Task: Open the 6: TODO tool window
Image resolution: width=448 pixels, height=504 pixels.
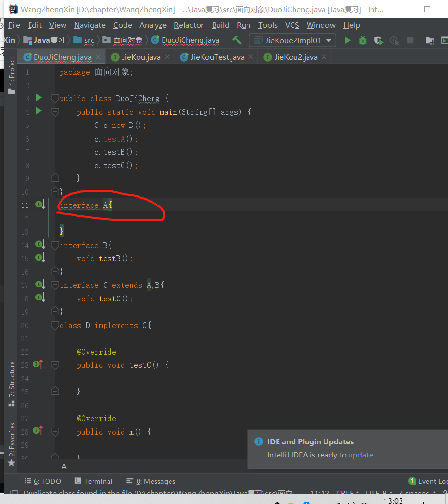Action: point(43,481)
